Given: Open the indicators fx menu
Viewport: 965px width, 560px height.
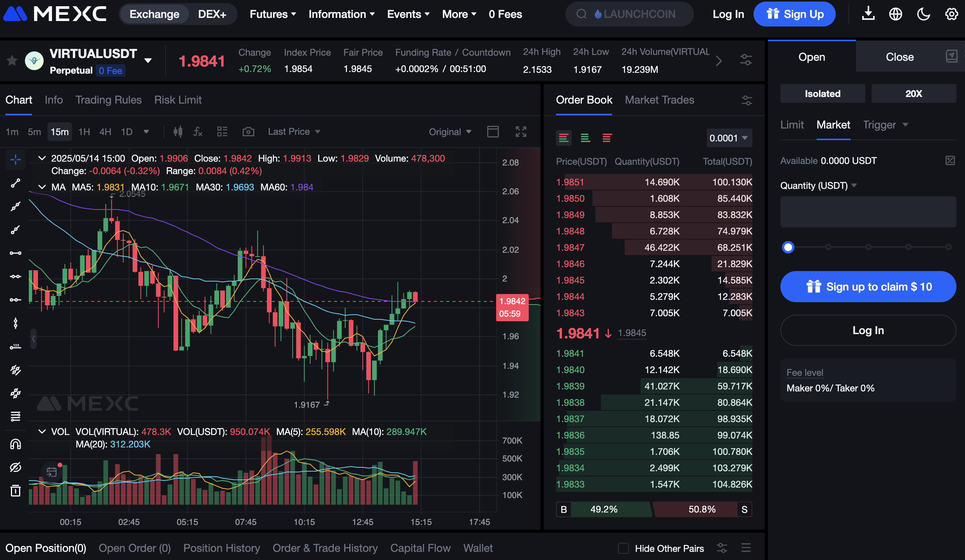Looking at the screenshot, I should (x=198, y=132).
